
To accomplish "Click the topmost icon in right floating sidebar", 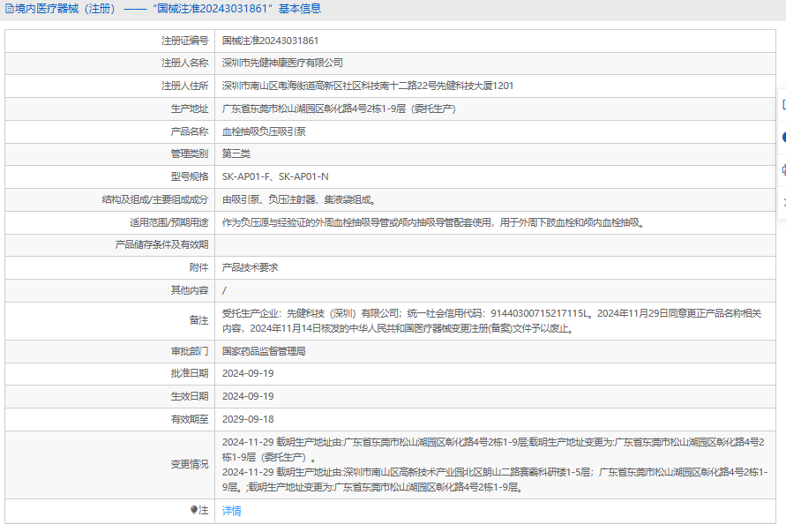I will point(782,104).
